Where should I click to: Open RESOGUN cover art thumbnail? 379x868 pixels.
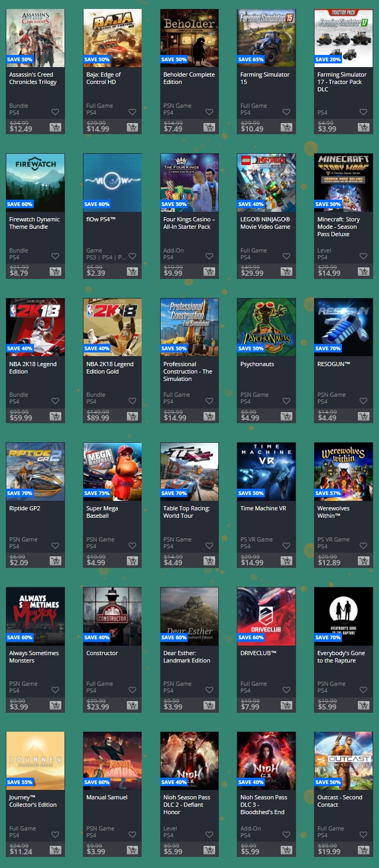344,327
